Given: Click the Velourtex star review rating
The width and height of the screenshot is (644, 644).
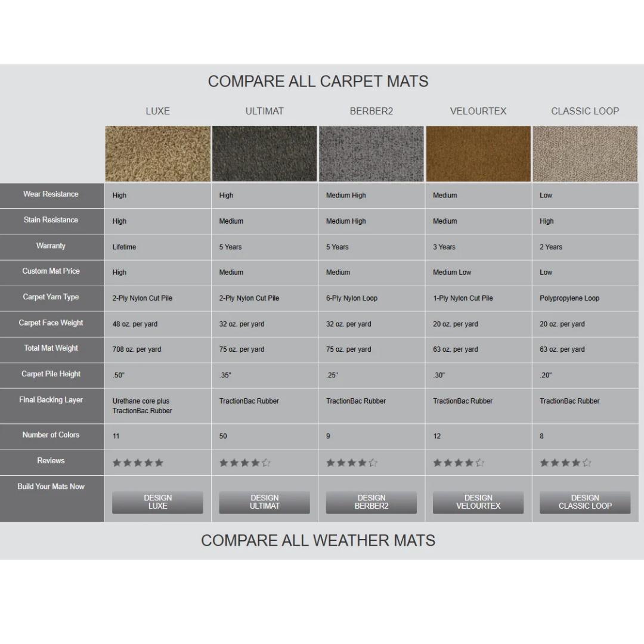Looking at the screenshot, I should pos(459,463).
